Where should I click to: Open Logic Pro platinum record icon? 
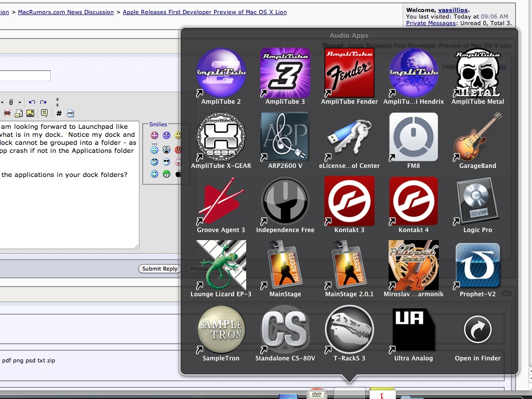(x=477, y=201)
